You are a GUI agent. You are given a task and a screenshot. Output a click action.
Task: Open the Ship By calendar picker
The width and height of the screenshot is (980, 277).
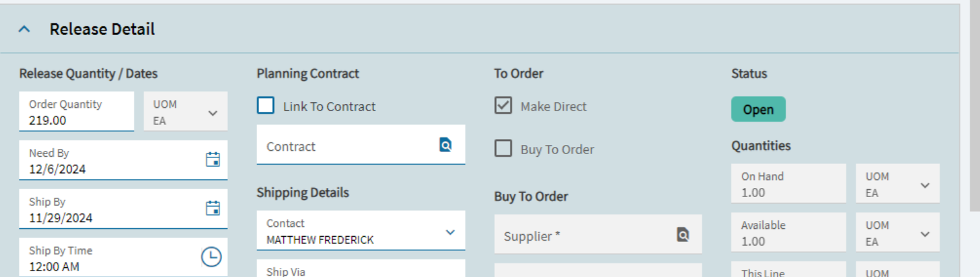click(x=212, y=208)
